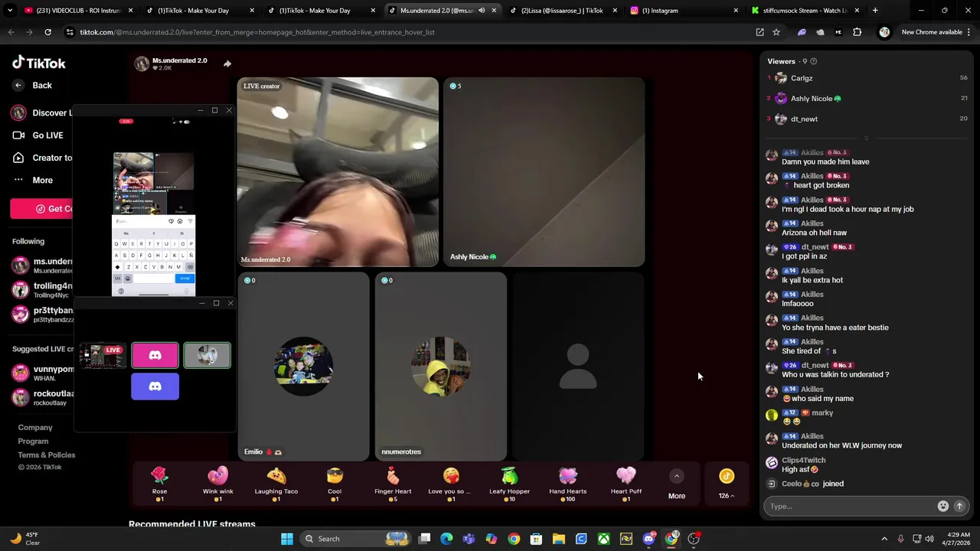This screenshot has width=980, height=551.
Task: Go to the TikTok logo home
Action: [x=39, y=63]
